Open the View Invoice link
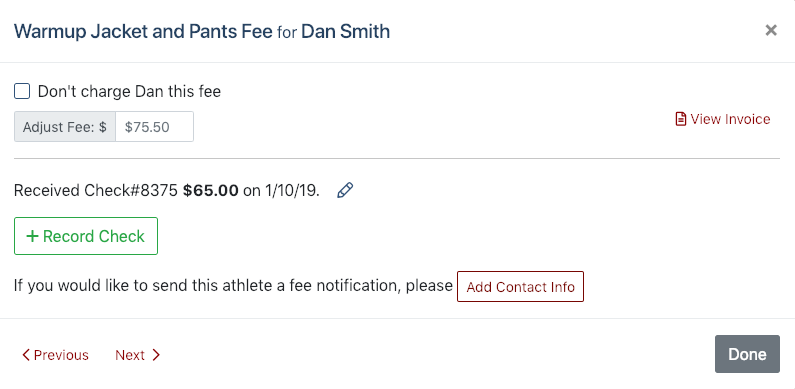Screen dimensions: 795x389 coord(723,119)
